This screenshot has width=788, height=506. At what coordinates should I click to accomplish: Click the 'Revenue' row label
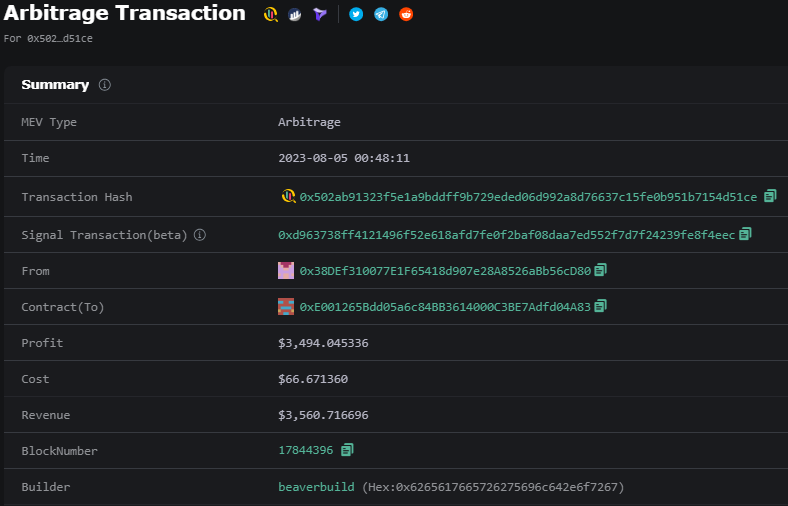tap(46, 415)
